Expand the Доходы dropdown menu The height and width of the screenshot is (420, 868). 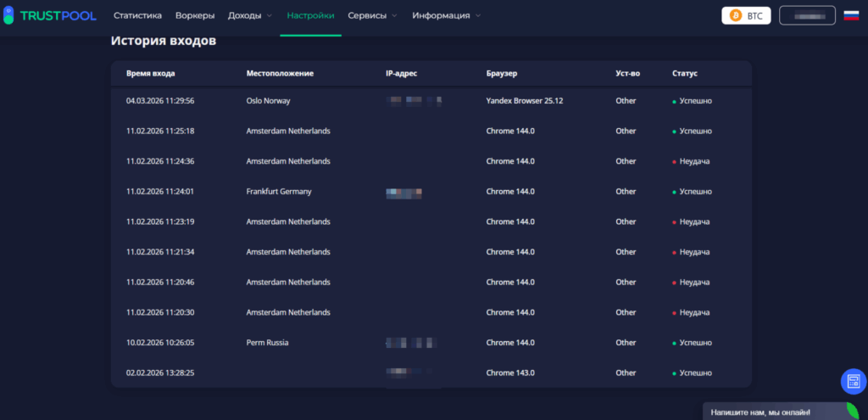click(250, 15)
